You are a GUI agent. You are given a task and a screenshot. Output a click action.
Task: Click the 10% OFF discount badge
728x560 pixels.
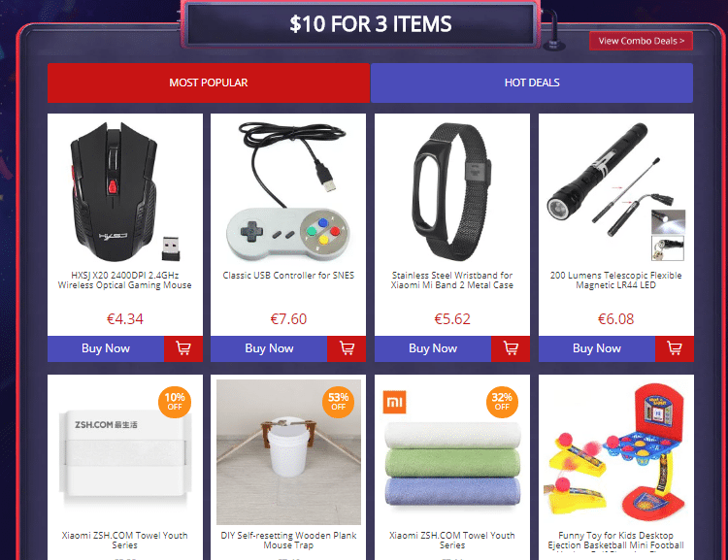(x=175, y=402)
